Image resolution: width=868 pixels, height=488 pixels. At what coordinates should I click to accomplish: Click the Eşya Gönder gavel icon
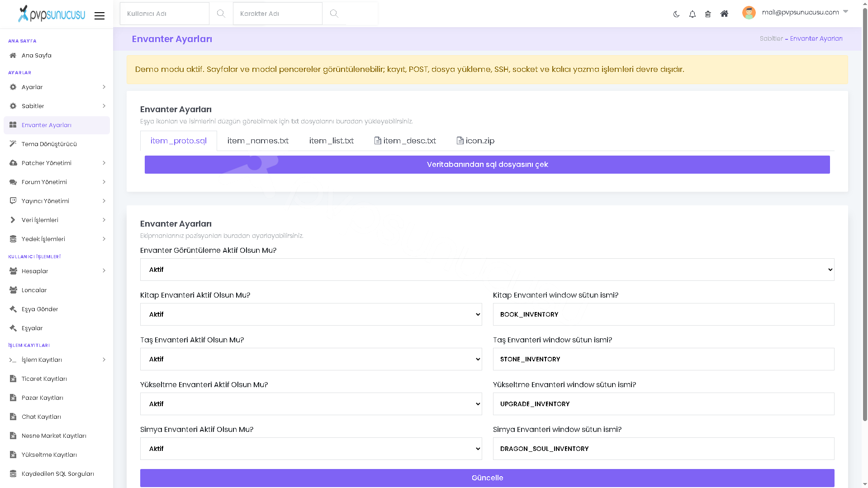click(13, 309)
